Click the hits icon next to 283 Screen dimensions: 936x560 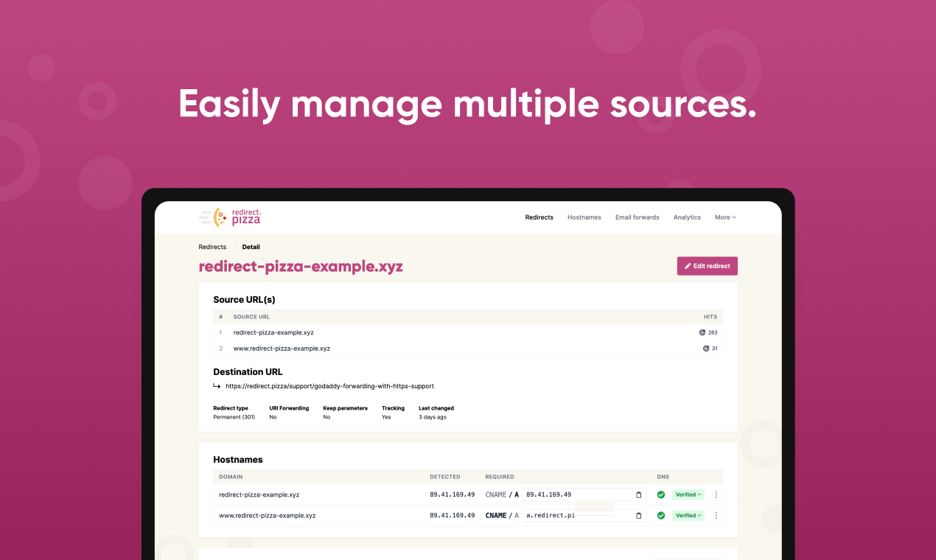coord(702,332)
